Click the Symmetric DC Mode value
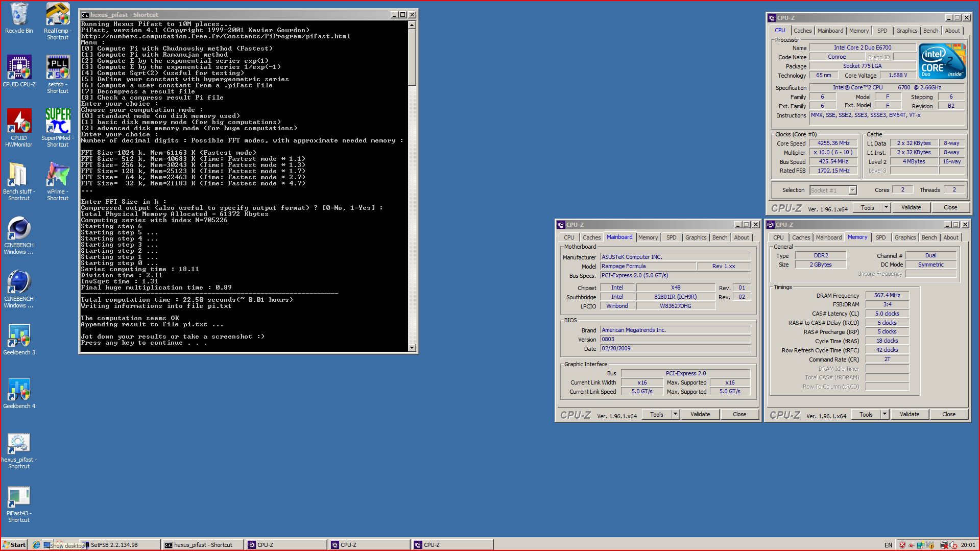The height and width of the screenshot is (551, 980). [930, 265]
